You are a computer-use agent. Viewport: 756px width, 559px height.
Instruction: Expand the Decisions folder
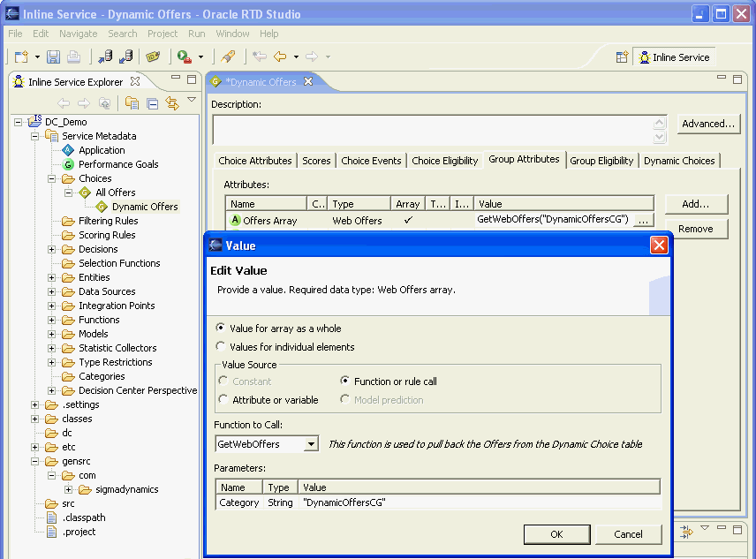click(51, 250)
